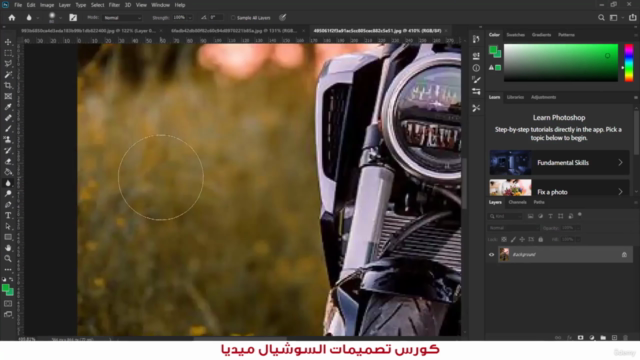Select the Magic Wand tool
Screen dimensions: 640x360
[8, 75]
